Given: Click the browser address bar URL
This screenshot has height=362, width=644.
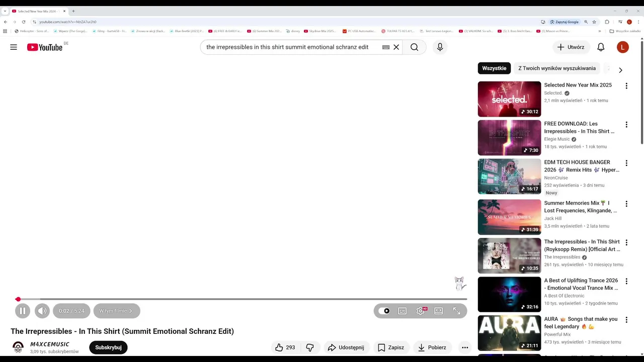Looking at the screenshot, I should [x=68, y=22].
